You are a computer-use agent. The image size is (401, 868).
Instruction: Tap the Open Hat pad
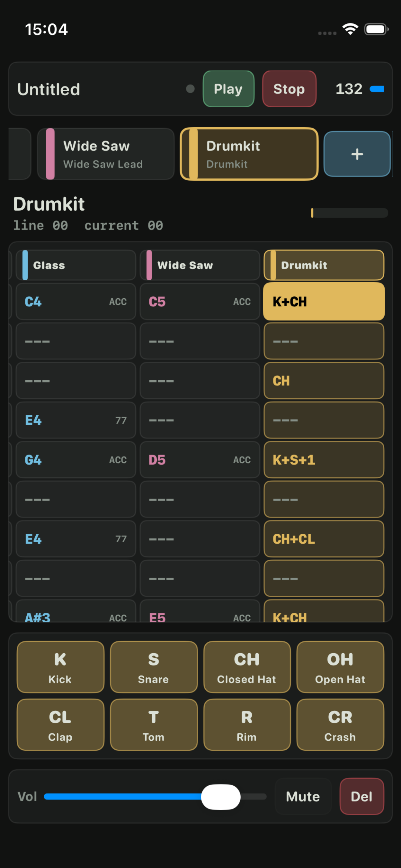(x=340, y=667)
